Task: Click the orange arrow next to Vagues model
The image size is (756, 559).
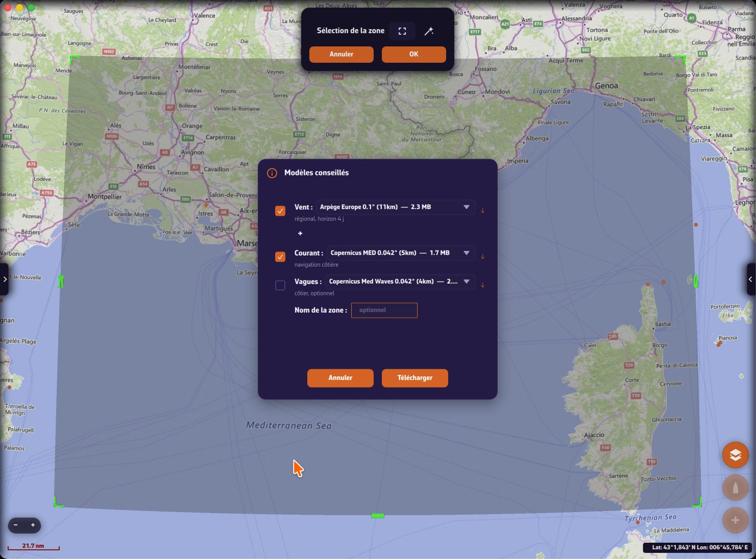Action: (482, 285)
